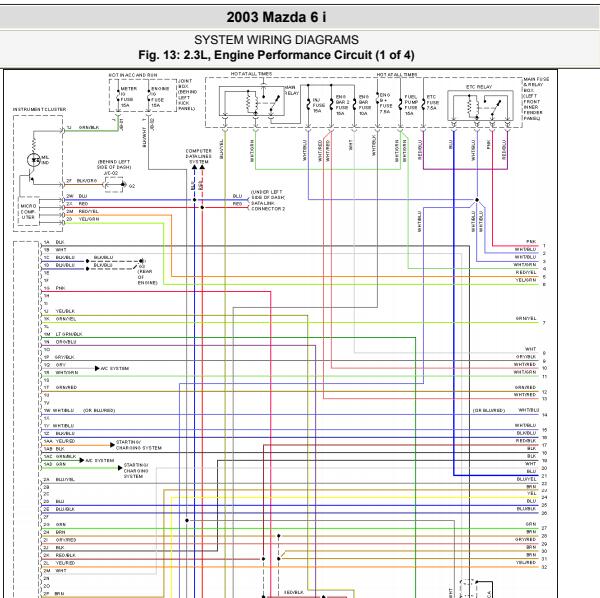Click the '2W BLU' wire label
This screenshot has height=598, width=600.
click(77, 196)
